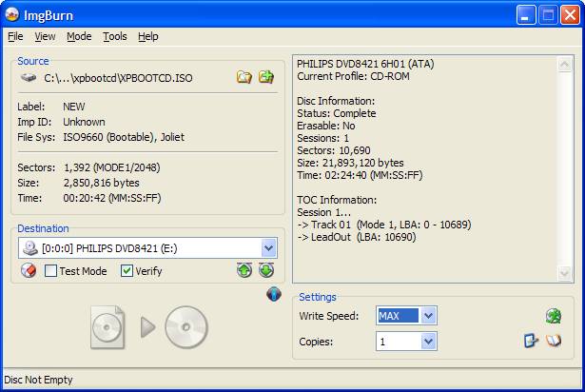This screenshot has width=585, height=392.
Task: Open the Help menu
Action: 148,36
